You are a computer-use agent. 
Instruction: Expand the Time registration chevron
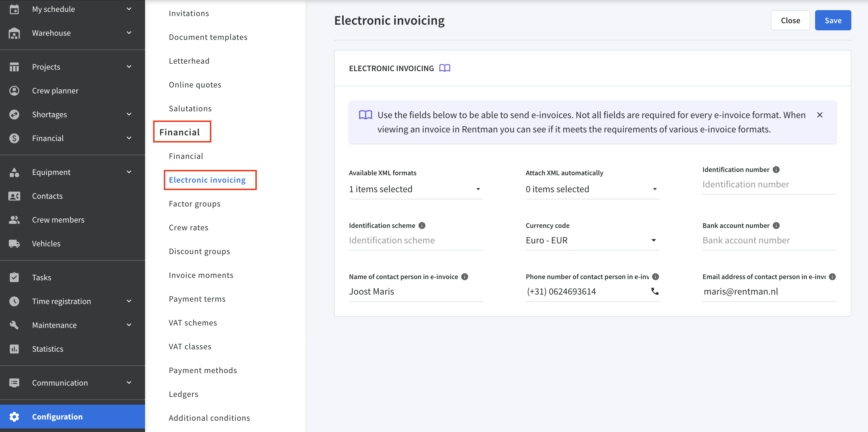(x=129, y=301)
